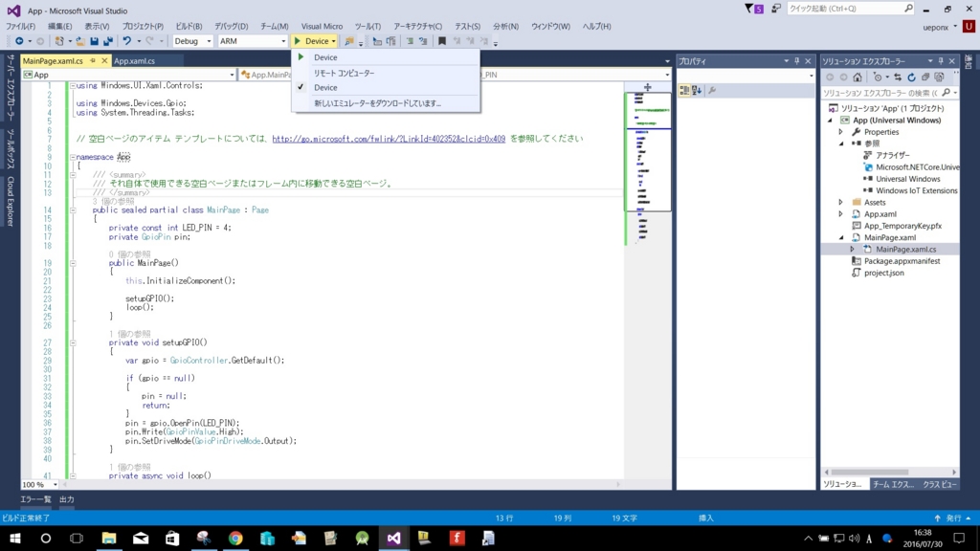
Task: Open the ueponx account name
Action: (x=936, y=27)
